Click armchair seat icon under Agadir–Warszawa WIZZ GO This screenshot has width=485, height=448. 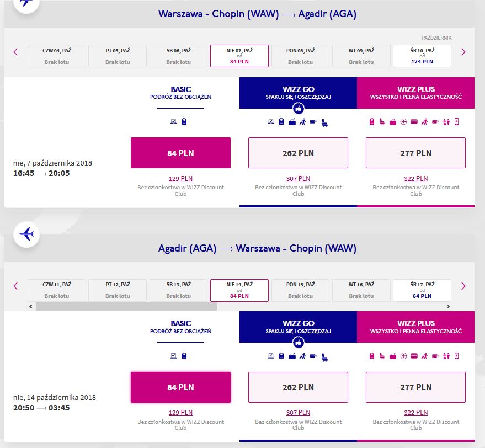[x=324, y=357]
